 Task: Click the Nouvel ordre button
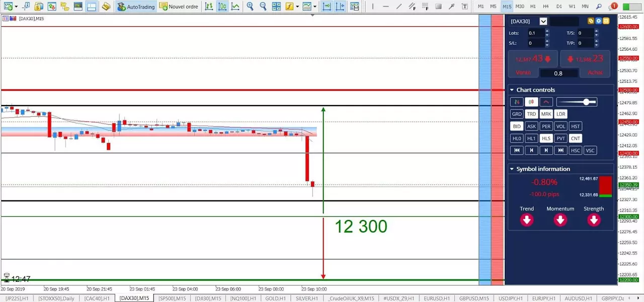click(179, 7)
